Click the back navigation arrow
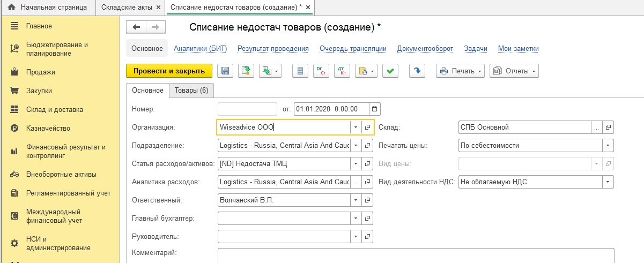 tap(136, 27)
